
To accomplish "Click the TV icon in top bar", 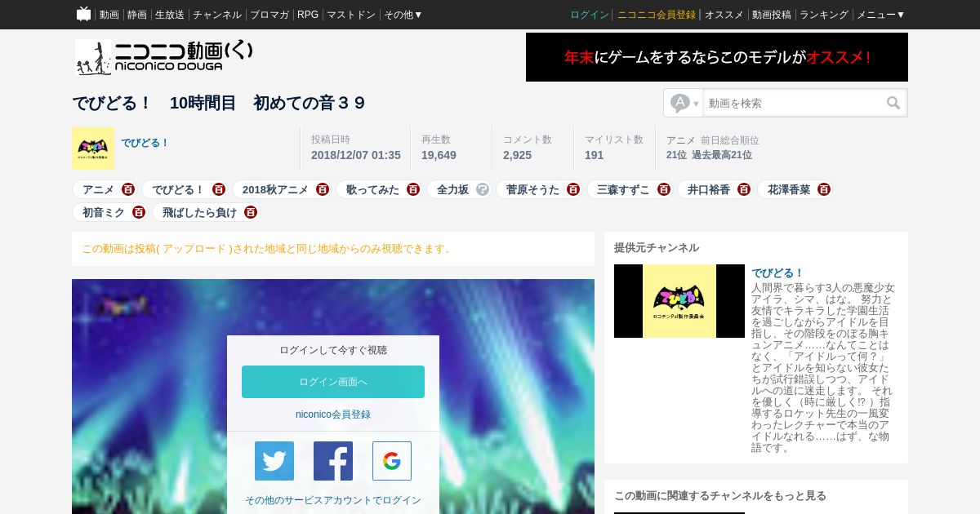I will (x=83, y=14).
